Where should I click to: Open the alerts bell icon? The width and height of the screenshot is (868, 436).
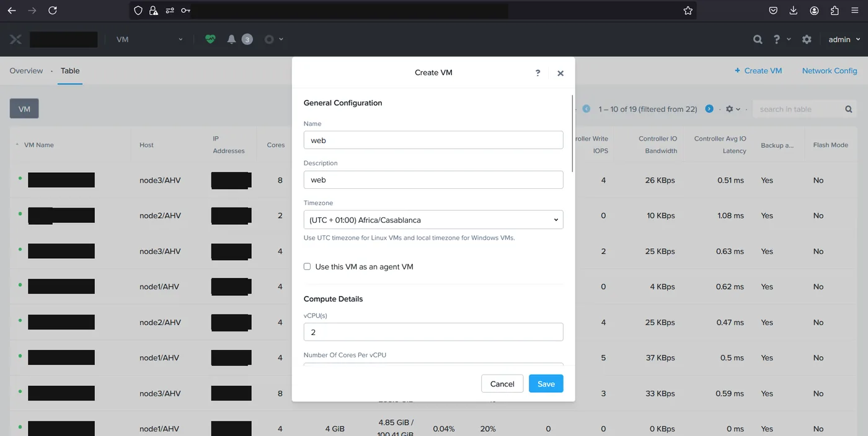tap(231, 39)
